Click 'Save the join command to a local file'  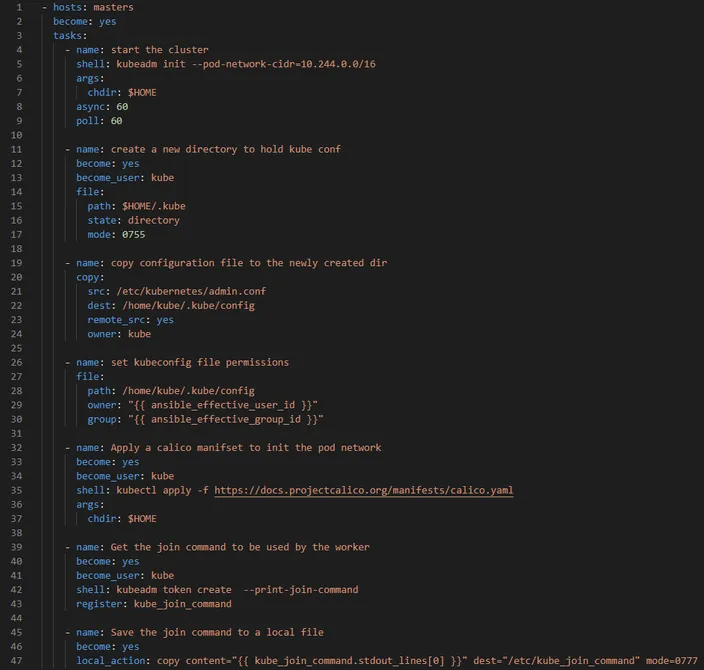tap(217, 632)
